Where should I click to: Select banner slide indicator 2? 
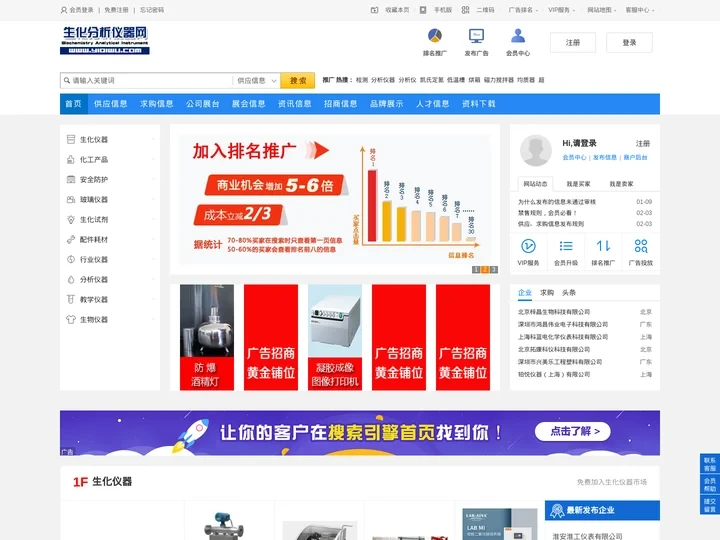coord(484,270)
